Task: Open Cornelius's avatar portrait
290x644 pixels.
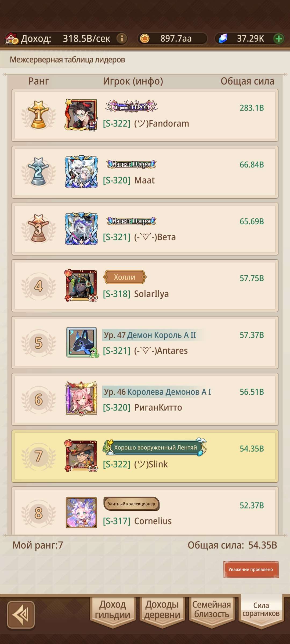Action: (x=81, y=513)
